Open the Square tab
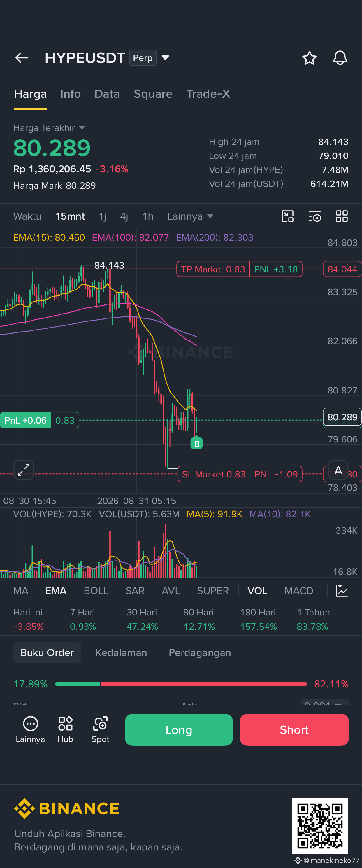 pyautogui.click(x=153, y=94)
